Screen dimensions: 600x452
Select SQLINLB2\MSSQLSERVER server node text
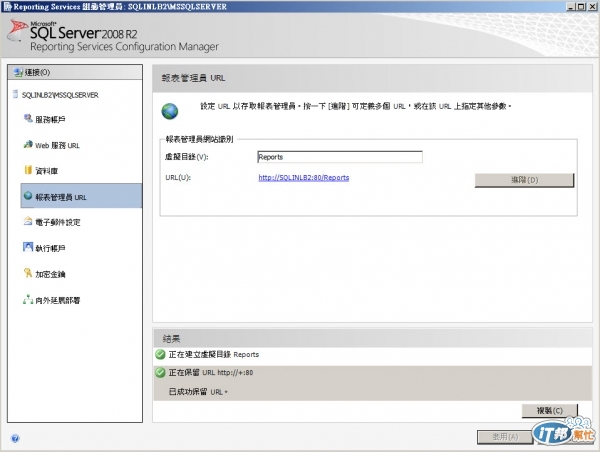coord(60,95)
